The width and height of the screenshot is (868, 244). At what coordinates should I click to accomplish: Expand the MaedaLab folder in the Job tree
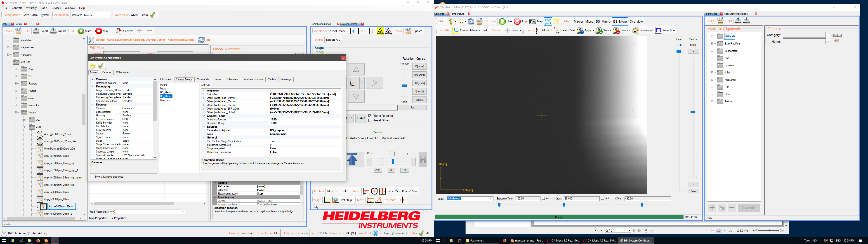click(8, 40)
